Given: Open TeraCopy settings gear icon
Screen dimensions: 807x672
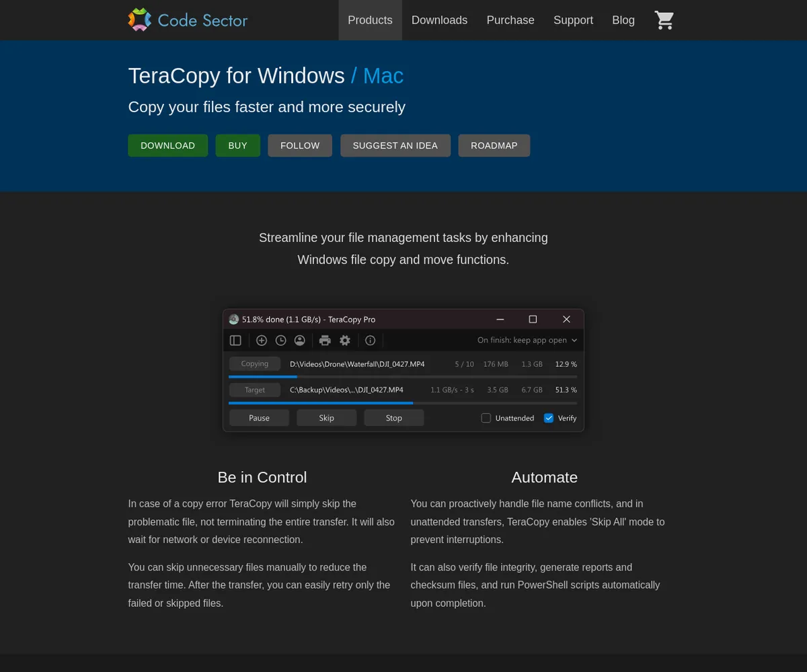Looking at the screenshot, I should pyautogui.click(x=345, y=341).
